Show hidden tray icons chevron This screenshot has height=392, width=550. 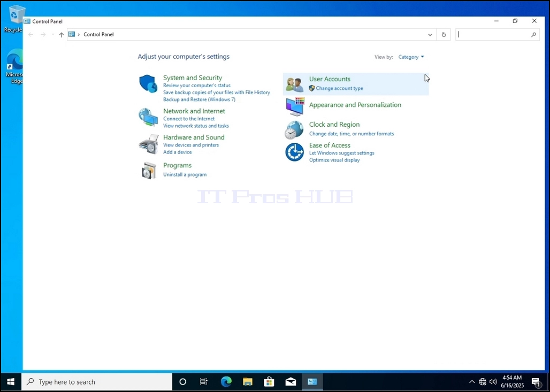pos(472,382)
